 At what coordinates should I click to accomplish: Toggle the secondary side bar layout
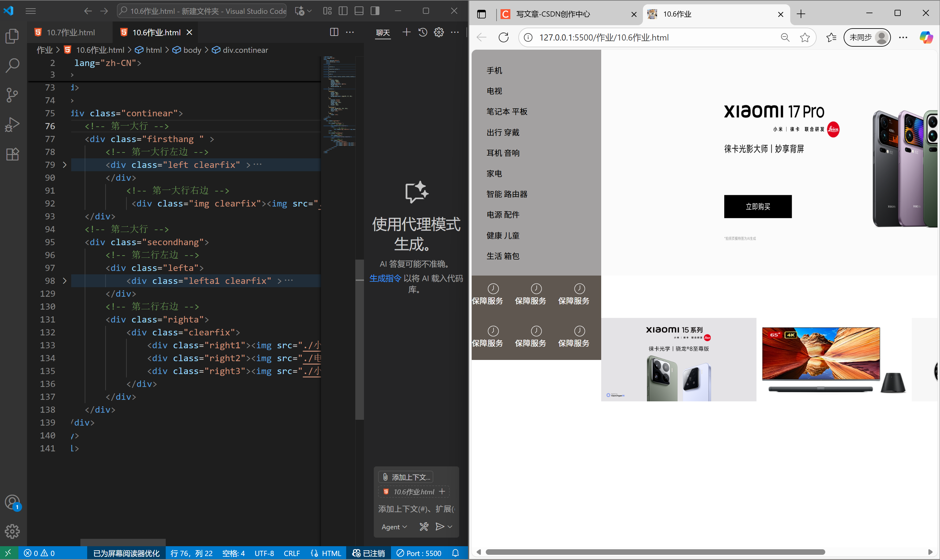375,11
